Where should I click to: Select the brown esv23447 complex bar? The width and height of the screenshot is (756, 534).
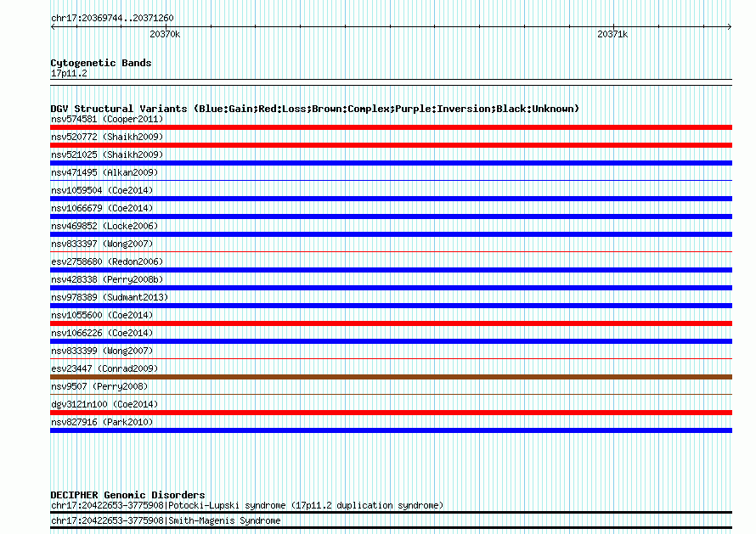click(391, 377)
